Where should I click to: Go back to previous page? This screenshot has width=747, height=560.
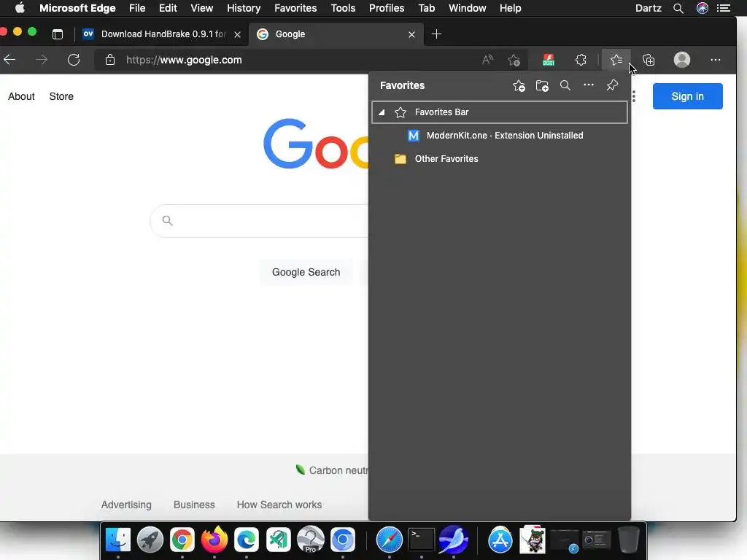pos(10,60)
